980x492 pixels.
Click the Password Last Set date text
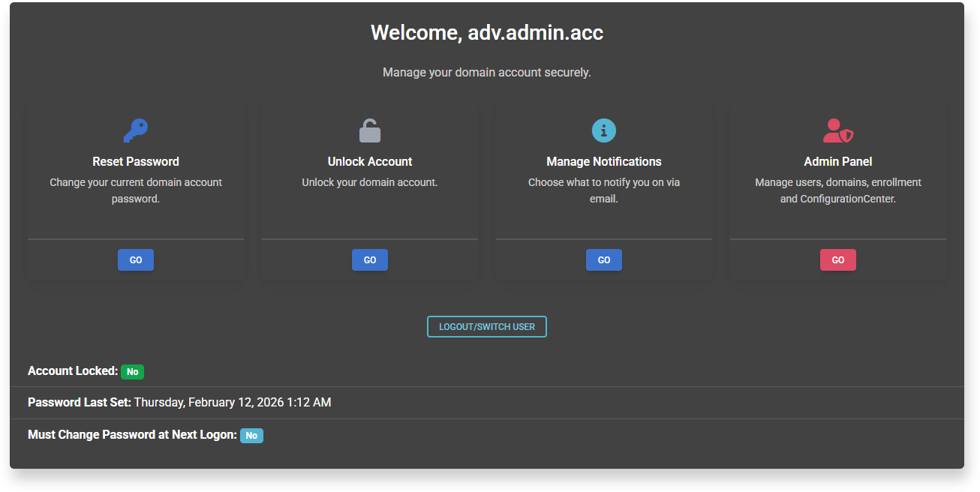232,403
